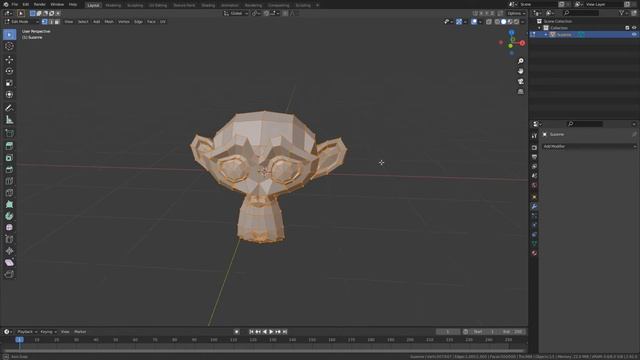Open the UV menu in header

coord(163,22)
